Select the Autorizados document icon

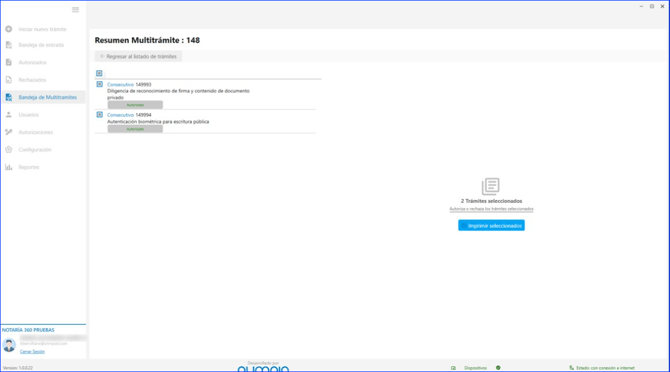pos(9,62)
